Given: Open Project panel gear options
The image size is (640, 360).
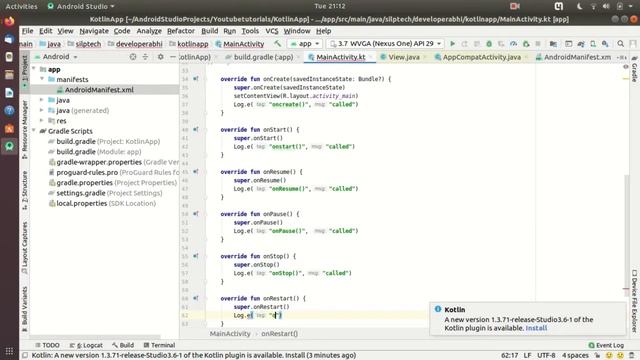Looking at the screenshot, I should 161,57.
